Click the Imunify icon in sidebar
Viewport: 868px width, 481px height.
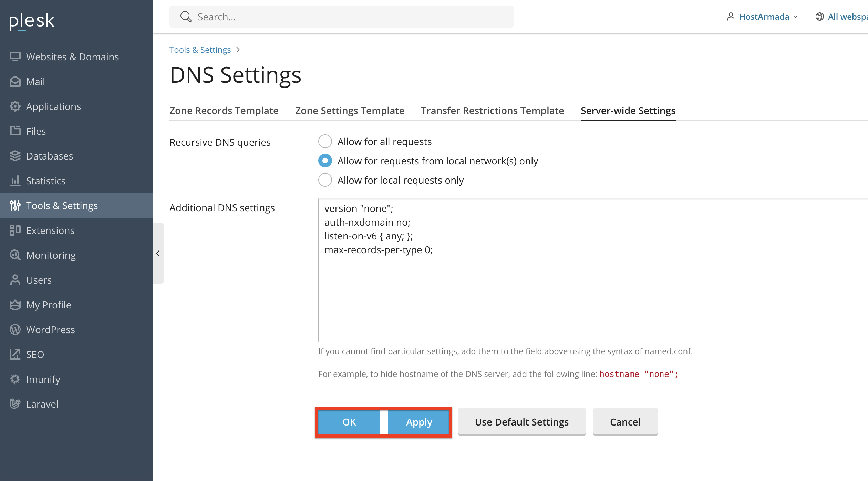15,379
